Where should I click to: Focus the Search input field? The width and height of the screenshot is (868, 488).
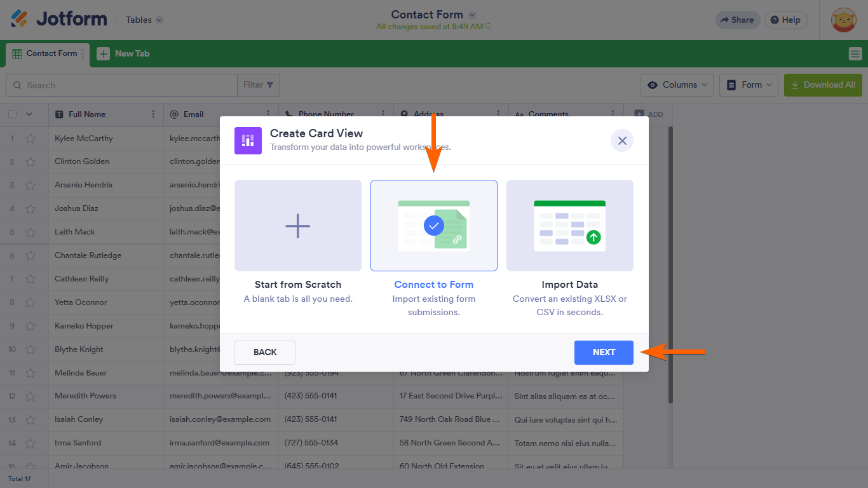point(121,85)
